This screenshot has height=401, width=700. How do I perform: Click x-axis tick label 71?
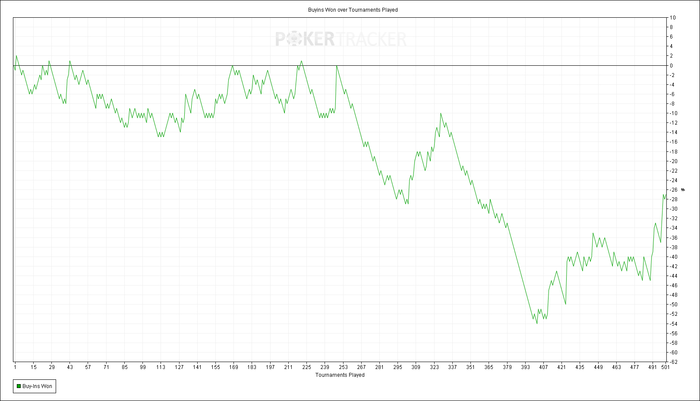(106, 367)
